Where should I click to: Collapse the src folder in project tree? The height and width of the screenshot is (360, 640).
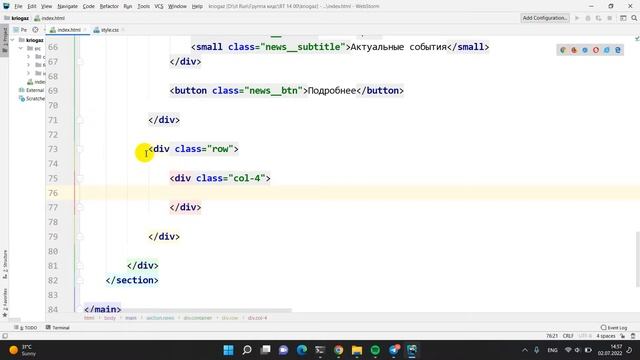coord(21,48)
